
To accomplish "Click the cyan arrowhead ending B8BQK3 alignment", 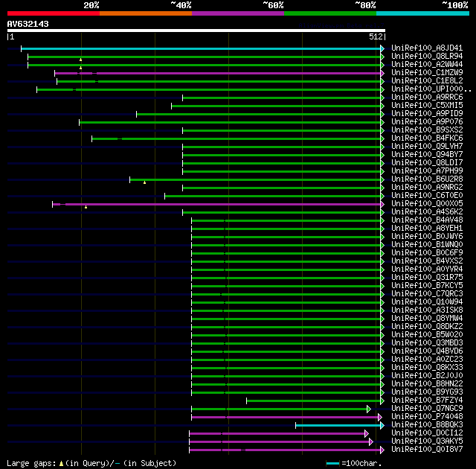I will [x=382, y=426].
